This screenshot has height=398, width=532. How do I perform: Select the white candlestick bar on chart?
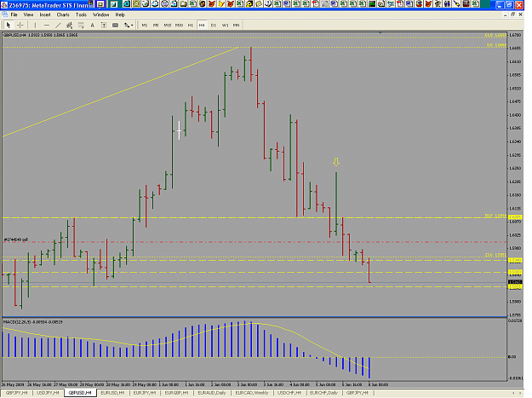(179, 130)
